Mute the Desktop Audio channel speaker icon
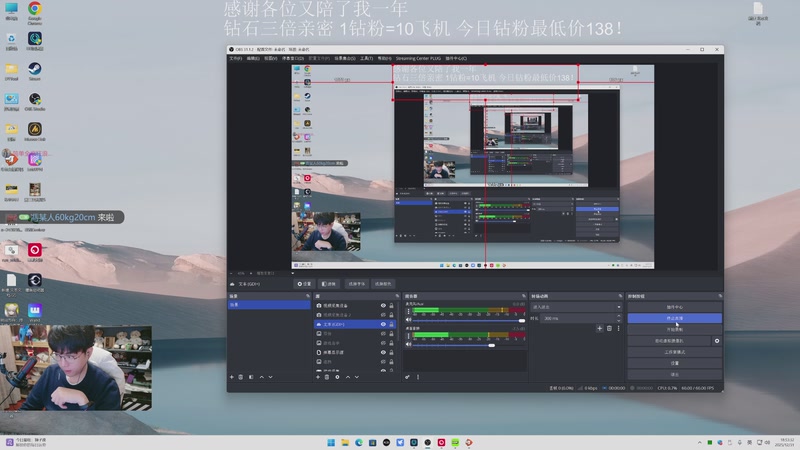800x450 pixels. (x=408, y=344)
